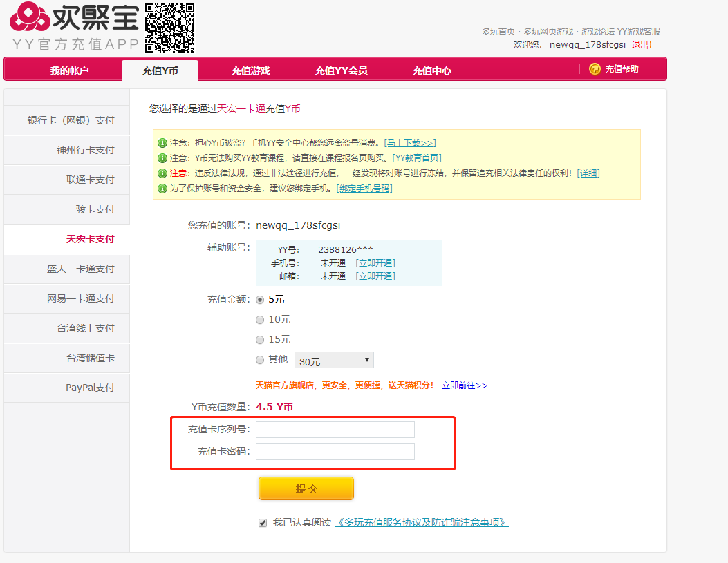The width and height of the screenshot is (728, 563).
Task: Choose PayPal支付 in sidebar
Action: (67, 388)
